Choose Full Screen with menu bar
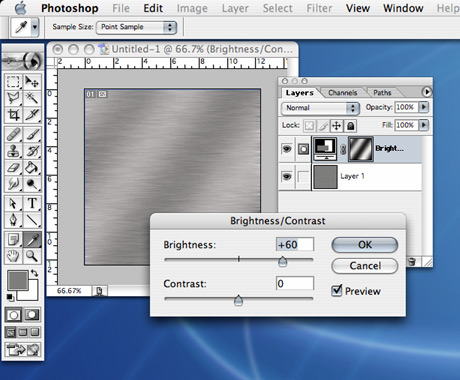 coord(23,332)
